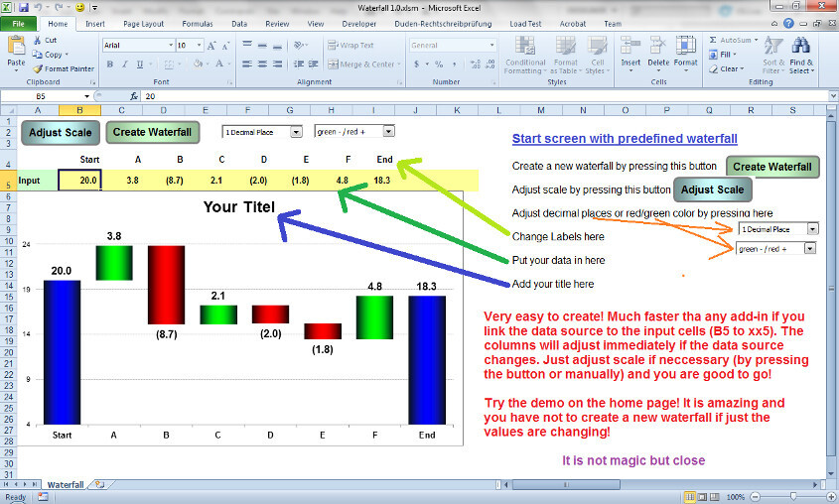
Task: Click the formula bar showing 20
Action: 485,96
